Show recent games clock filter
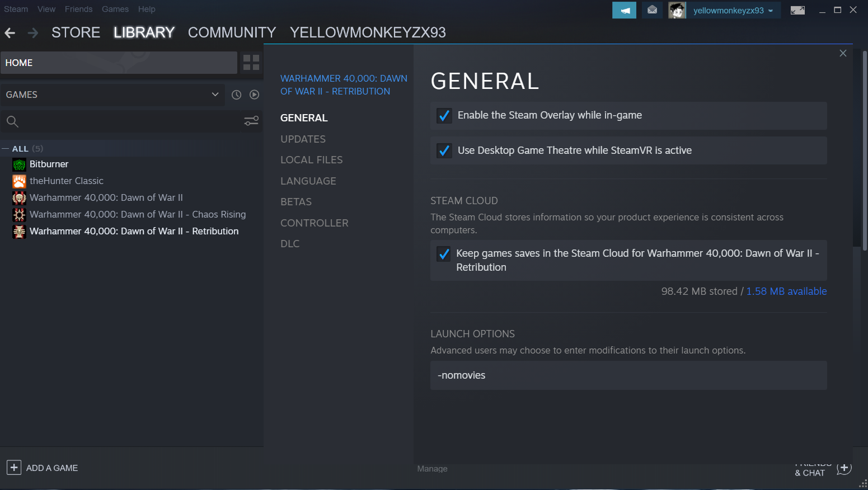Screen dimensions: 868x490 click(x=237, y=95)
